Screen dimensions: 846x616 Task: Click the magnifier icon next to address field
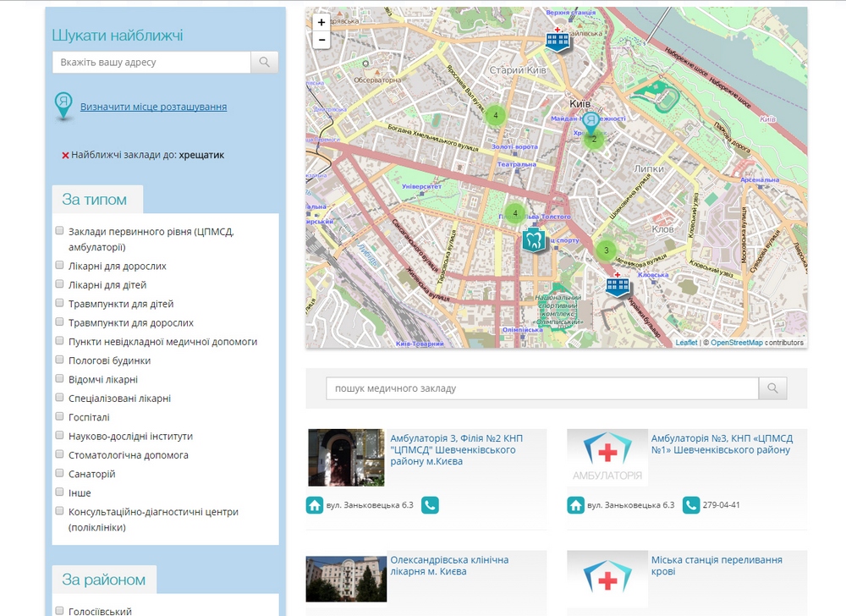tap(263, 62)
